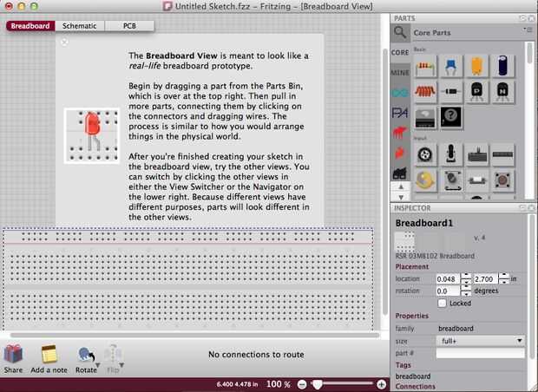The width and height of the screenshot is (538, 392).
Task: Click the Flip tool icon
Action: click(x=112, y=356)
